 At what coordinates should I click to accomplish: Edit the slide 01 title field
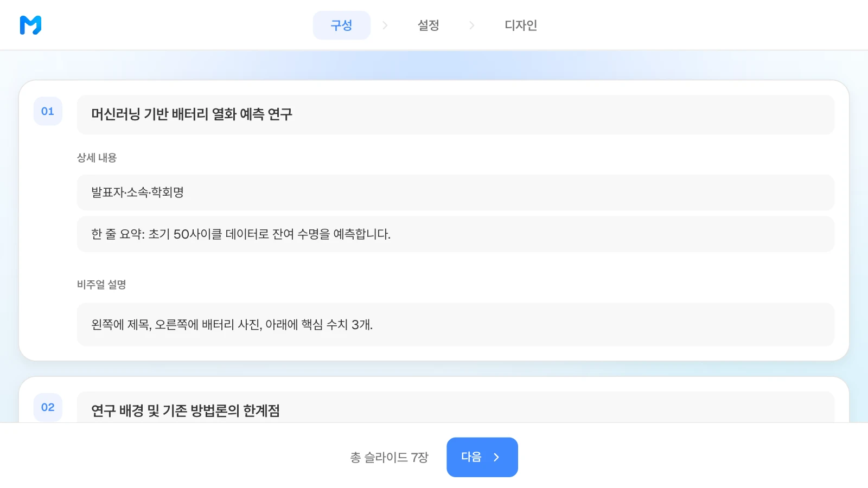click(x=456, y=114)
